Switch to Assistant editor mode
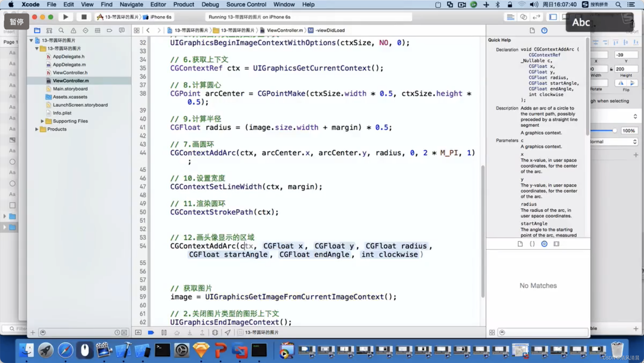This screenshot has height=363, width=644. point(523,17)
